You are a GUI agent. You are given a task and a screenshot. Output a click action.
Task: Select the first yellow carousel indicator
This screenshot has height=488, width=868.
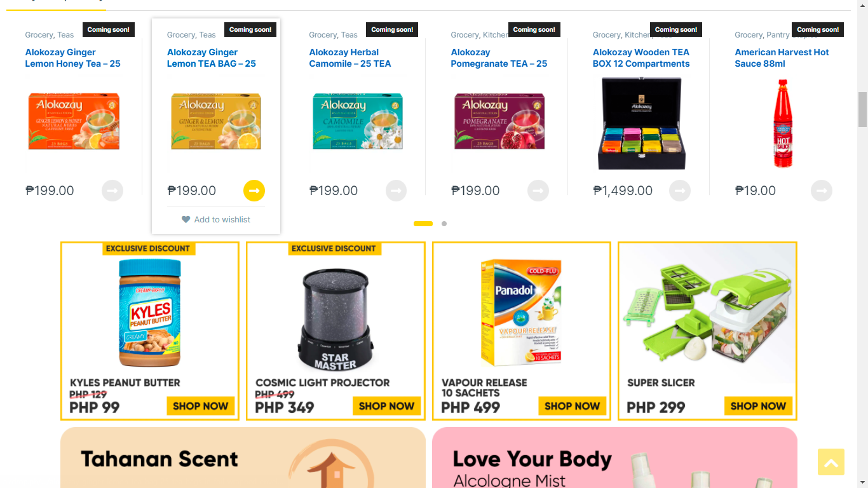423,224
